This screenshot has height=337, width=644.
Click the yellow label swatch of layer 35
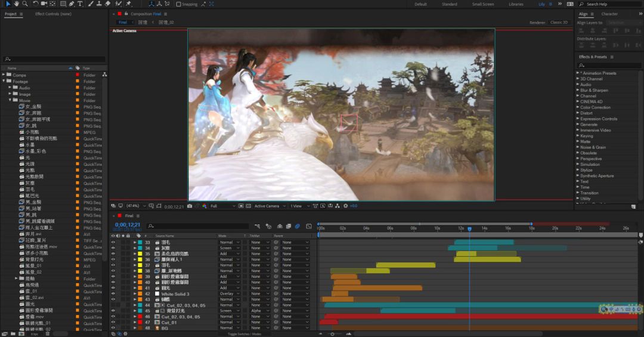[x=140, y=254]
